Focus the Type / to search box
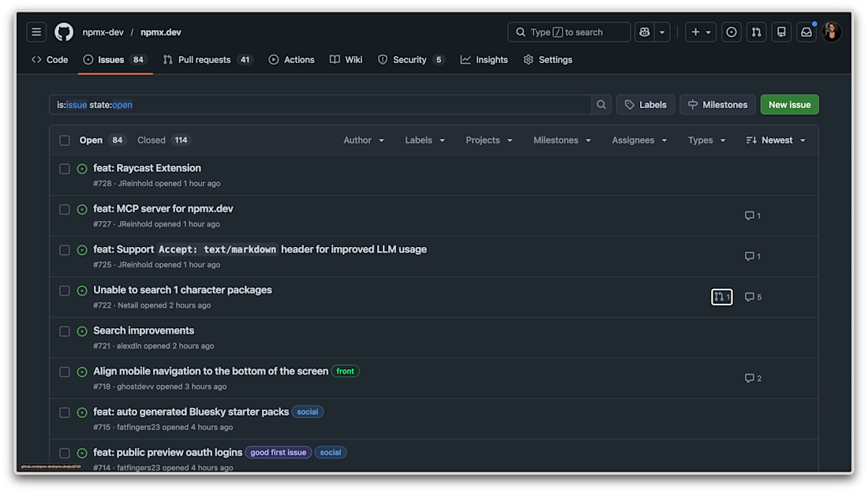Viewport: 868px width, 493px height. [x=568, y=32]
